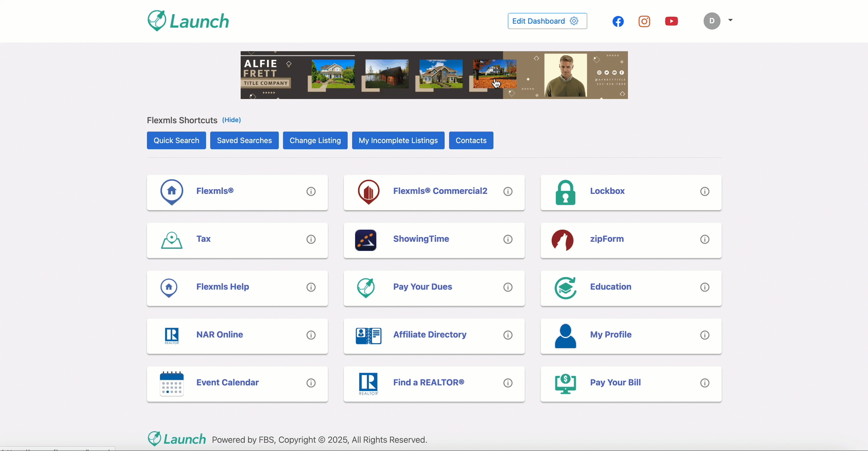The image size is (868, 451).
Task: Open My Incomplete Listings shortcut
Action: coord(398,140)
